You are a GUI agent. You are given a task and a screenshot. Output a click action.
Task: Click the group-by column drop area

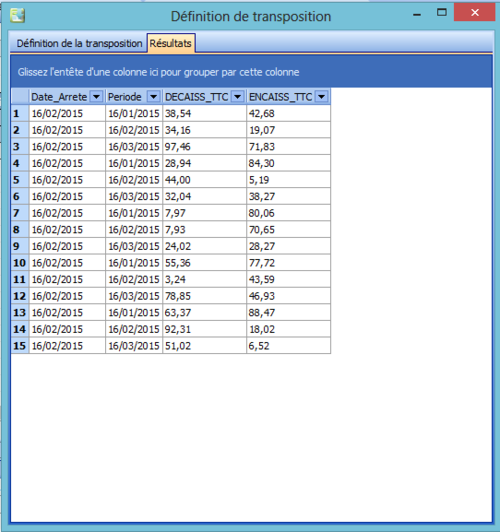251,72
